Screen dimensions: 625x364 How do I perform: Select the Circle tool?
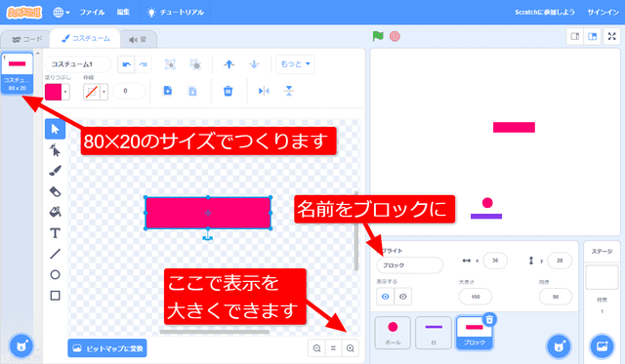point(55,275)
